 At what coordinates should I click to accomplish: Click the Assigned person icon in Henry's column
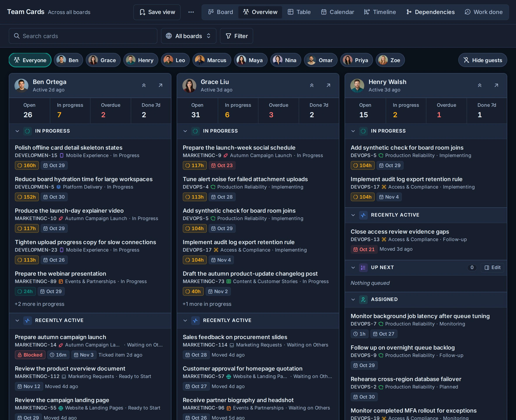point(363,299)
